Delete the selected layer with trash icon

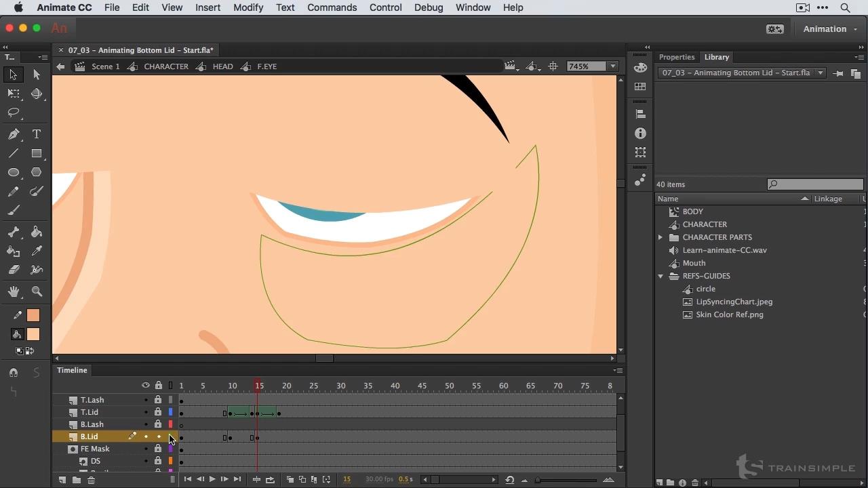coord(91,480)
